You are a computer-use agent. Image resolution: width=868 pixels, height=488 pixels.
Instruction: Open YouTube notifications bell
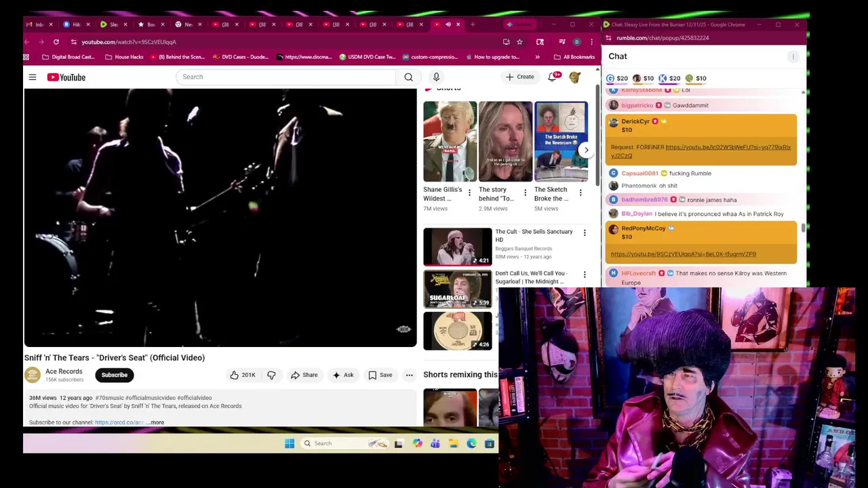(x=553, y=77)
